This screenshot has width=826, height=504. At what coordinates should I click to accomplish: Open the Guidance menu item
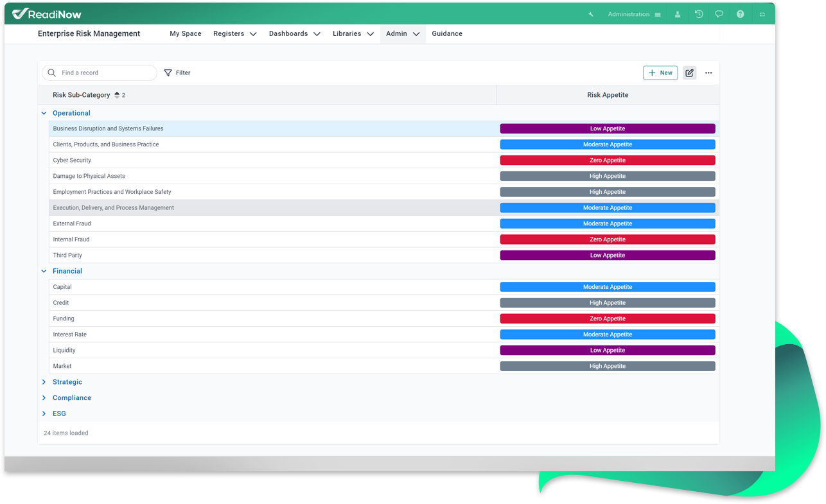447,33
